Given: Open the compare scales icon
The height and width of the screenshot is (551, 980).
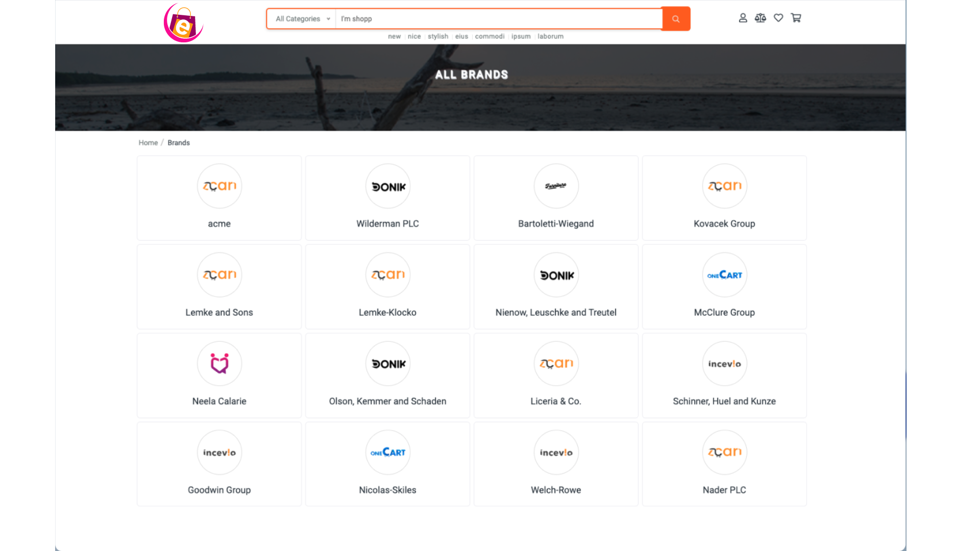Looking at the screenshot, I should click(x=760, y=18).
